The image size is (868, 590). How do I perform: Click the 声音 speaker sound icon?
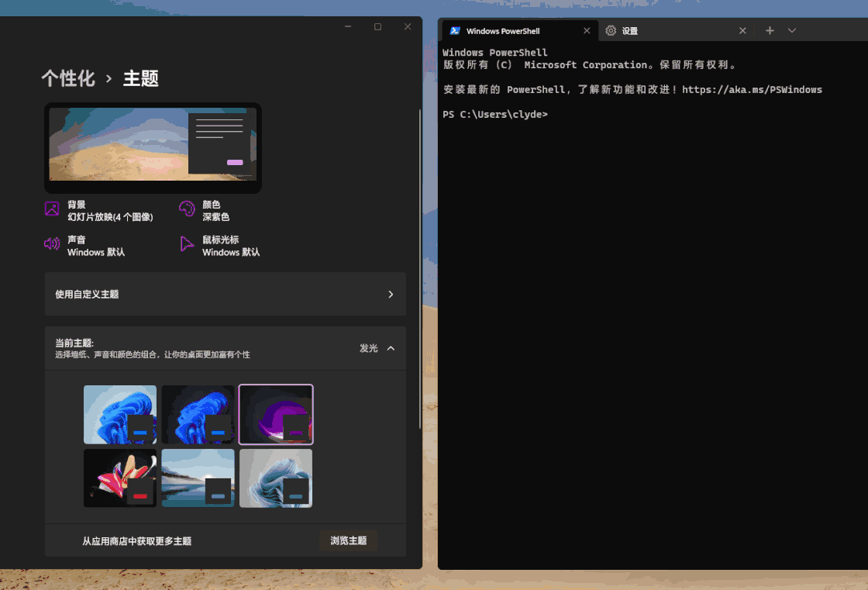pos(51,243)
